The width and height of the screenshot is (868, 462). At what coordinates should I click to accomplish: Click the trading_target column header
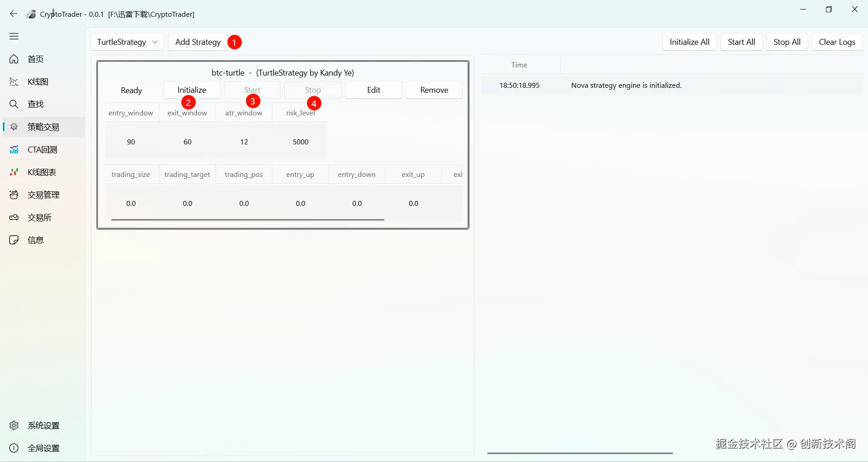tap(187, 175)
